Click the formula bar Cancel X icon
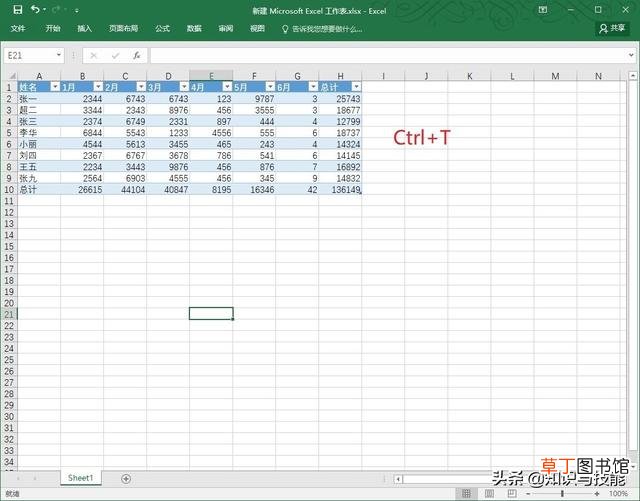Viewport: 640px width, 501px height. pos(93,56)
